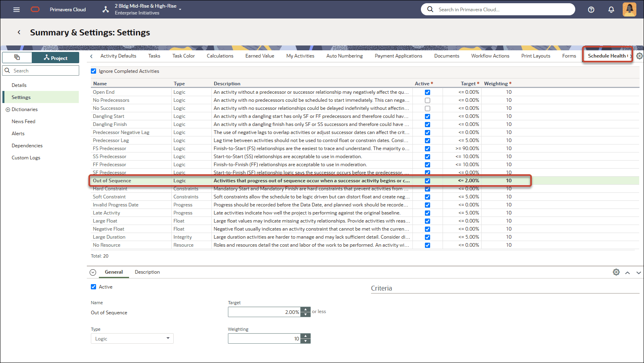Open the hamburger main menu
Image resolution: width=644 pixels, height=363 pixels.
pos(16,10)
